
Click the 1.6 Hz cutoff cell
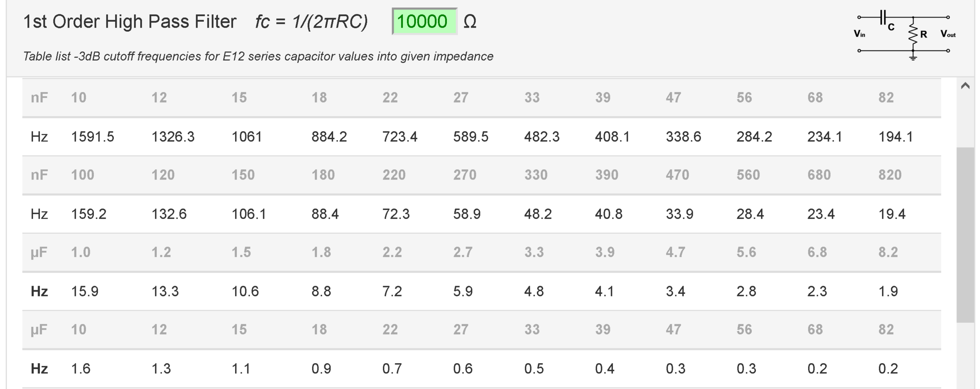click(x=81, y=369)
